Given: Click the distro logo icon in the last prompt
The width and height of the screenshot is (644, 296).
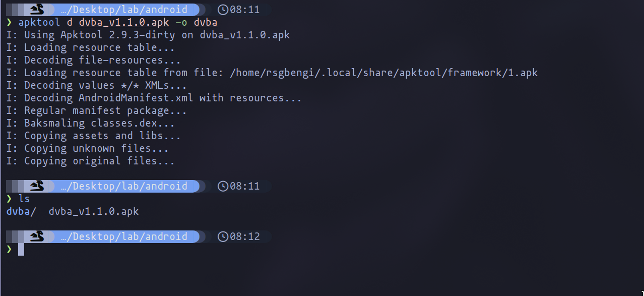Looking at the screenshot, I should pos(37,236).
